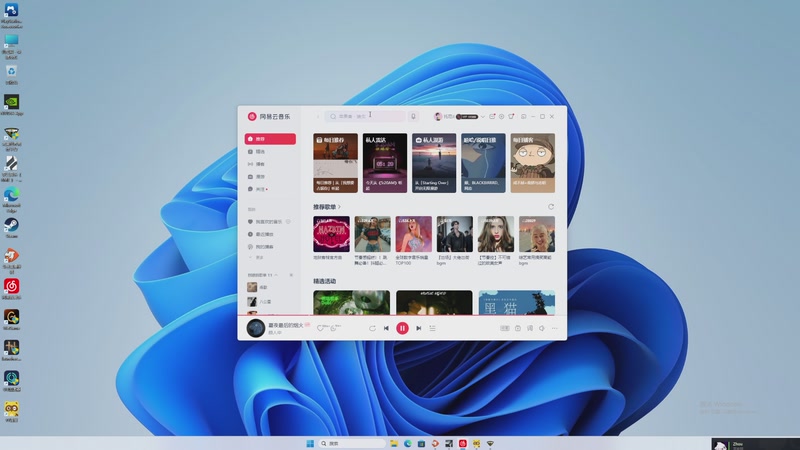Refresh recommended playlists with the circular arrow
The width and height of the screenshot is (800, 450).
tap(551, 207)
